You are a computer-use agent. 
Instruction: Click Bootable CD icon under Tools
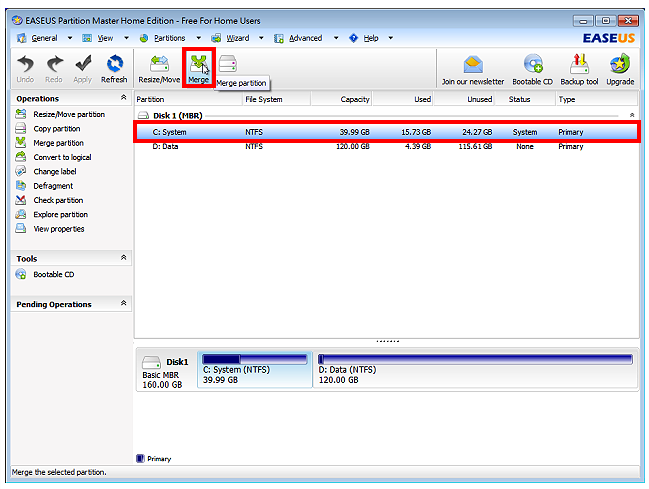[x=21, y=274]
